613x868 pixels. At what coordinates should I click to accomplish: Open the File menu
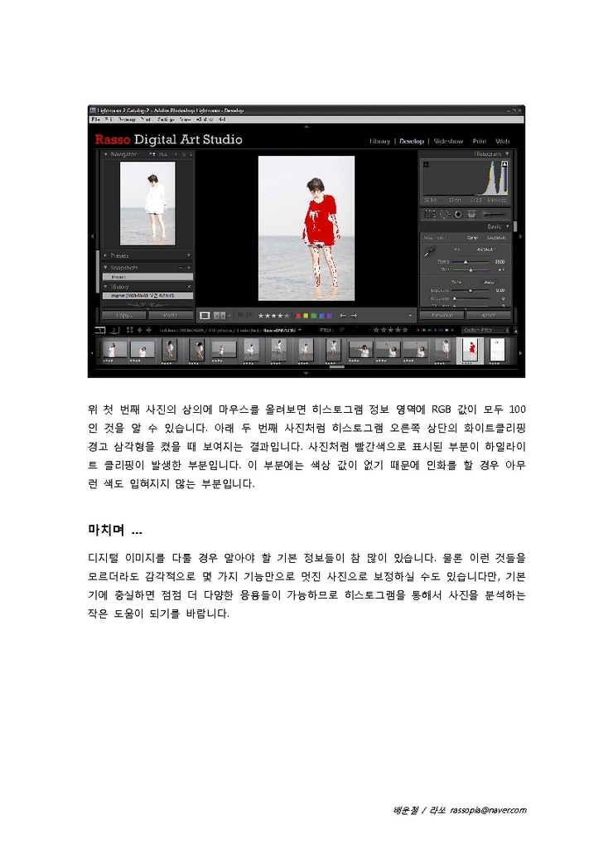coord(96,119)
